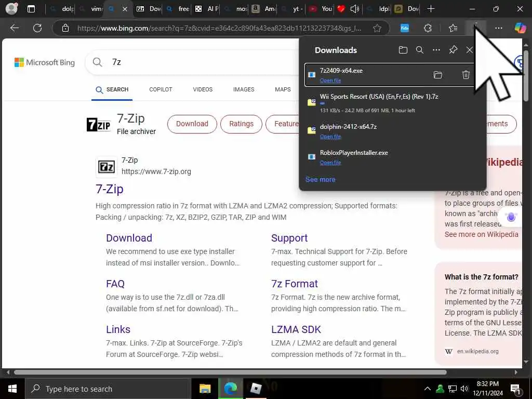532x399 pixels.
Task: Select the COPILOT search tab
Action: coord(161,89)
